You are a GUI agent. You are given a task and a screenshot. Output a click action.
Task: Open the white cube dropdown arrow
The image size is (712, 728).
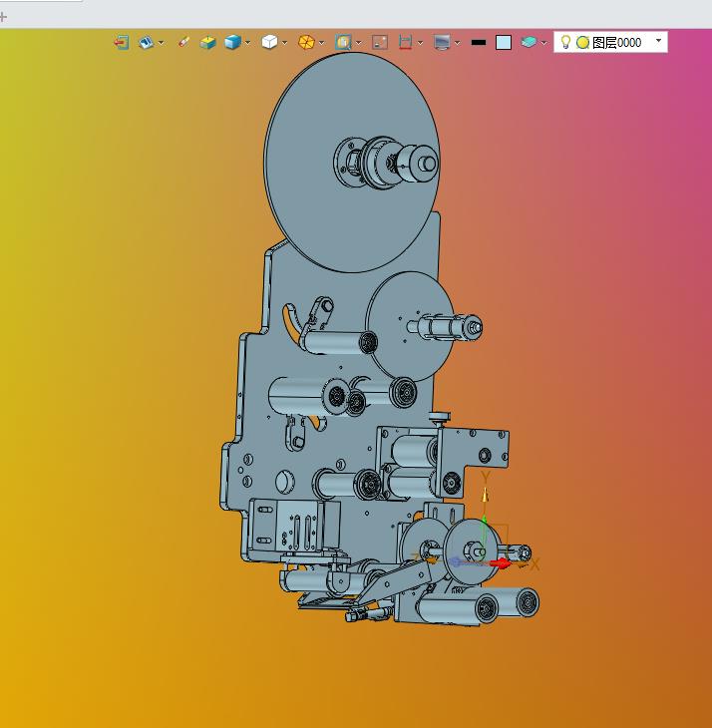pyautogui.click(x=284, y=43)
